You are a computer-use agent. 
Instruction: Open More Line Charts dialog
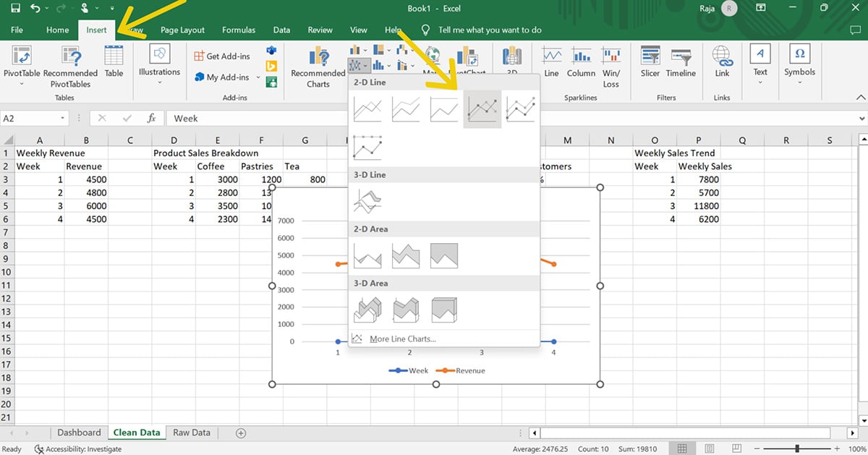click(x=402, y=339)
